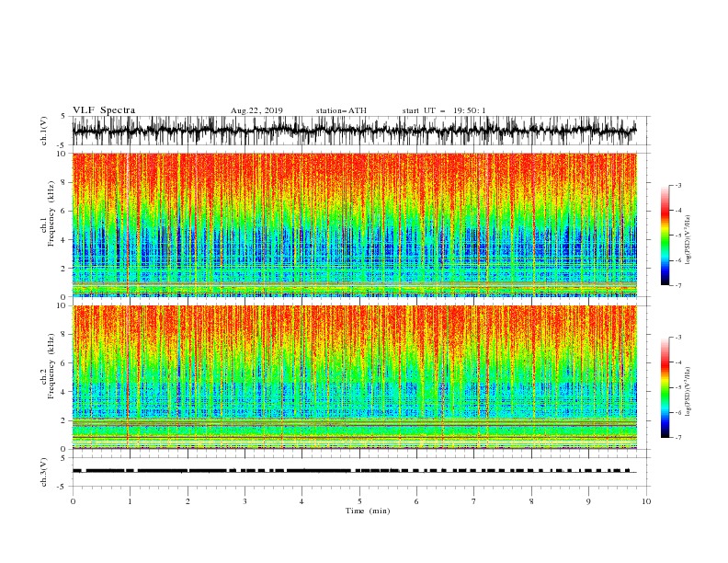This screenshot has width=728, height=563.
Task: Click the -3 tick on ch.1 color bar
Action: (677, 185)
